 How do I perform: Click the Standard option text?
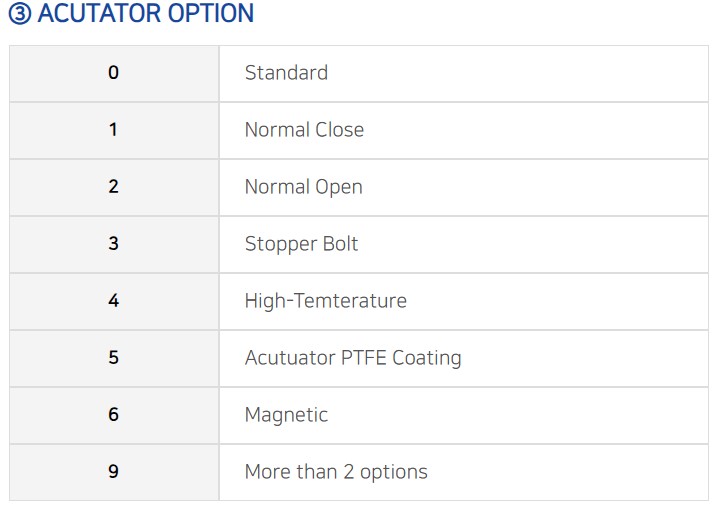(286, 73)
